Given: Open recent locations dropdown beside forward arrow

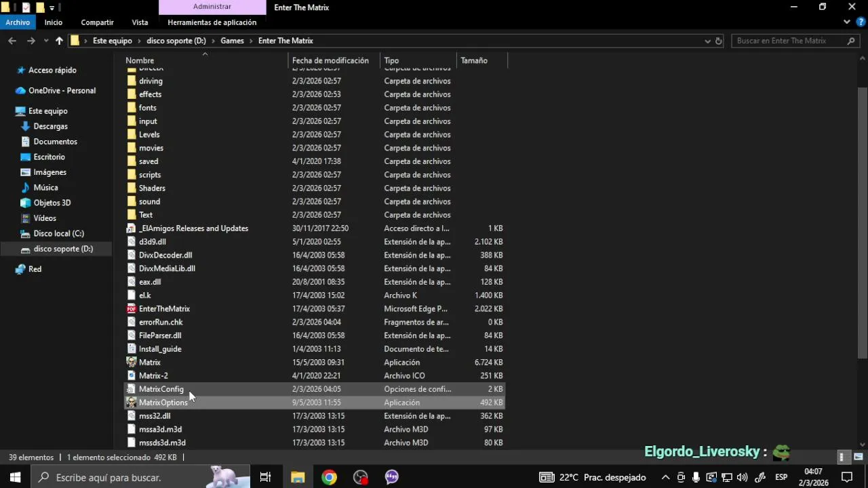Looking at the screenshot, I should coord(45,41).
